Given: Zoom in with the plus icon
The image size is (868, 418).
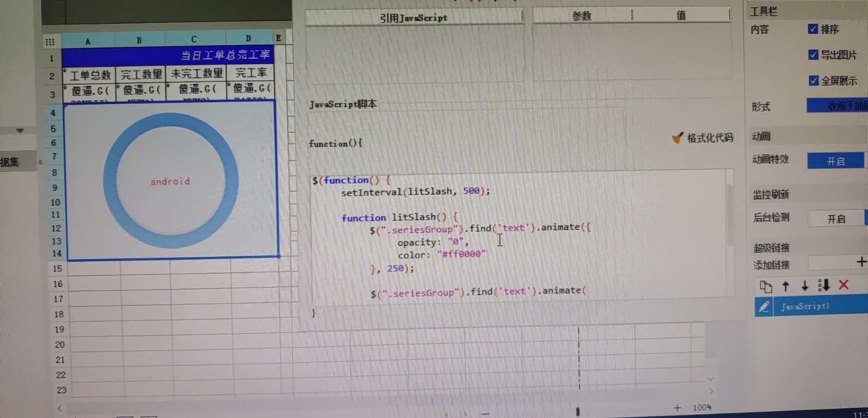Looking at the screenshot, I should pos(677,408).
